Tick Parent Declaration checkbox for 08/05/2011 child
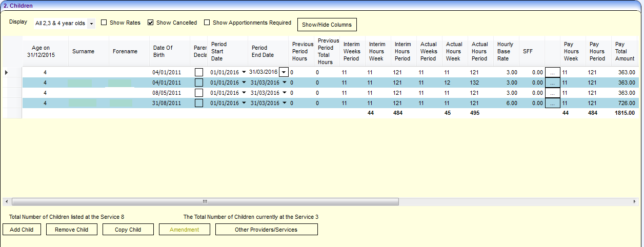Viewport: 644px width, 247px height. coord(199,93)
